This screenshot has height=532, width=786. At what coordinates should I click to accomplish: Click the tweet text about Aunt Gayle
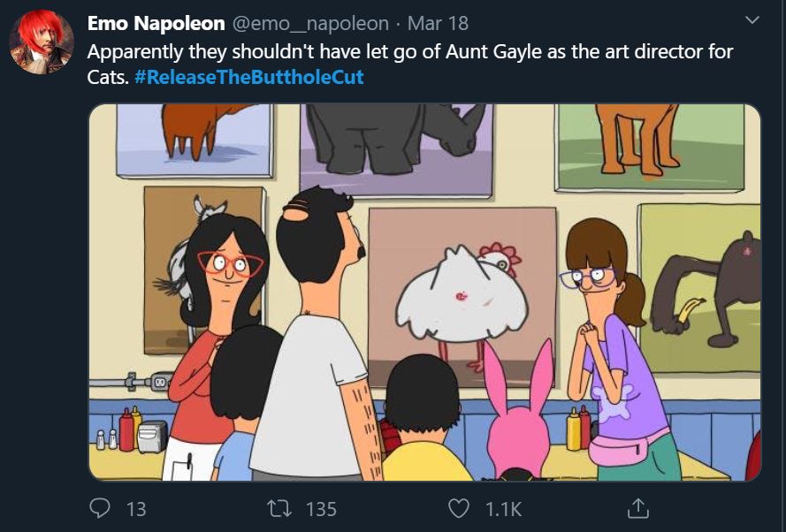(x=409, y=51)
